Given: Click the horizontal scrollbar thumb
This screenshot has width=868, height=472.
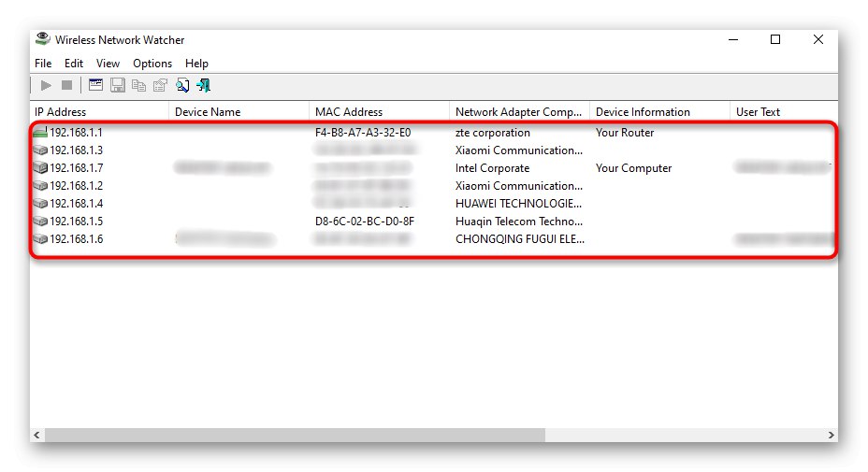Looking at the screenshot, I should tap(295, 435).
